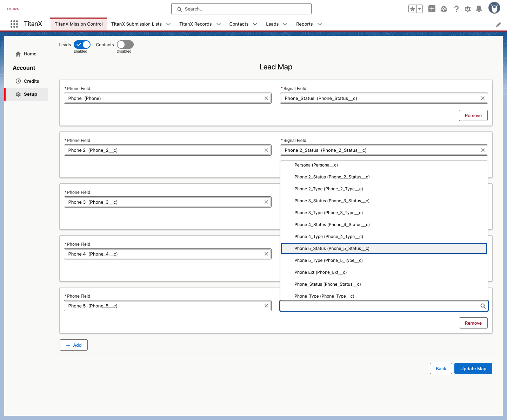Viewport: 507px width, 420px height.
Task: Click the global Search box
Action: click(x=241, y=9)
